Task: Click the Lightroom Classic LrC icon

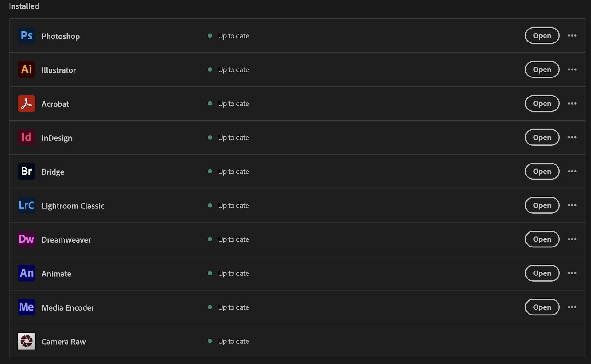Action: 26,205
